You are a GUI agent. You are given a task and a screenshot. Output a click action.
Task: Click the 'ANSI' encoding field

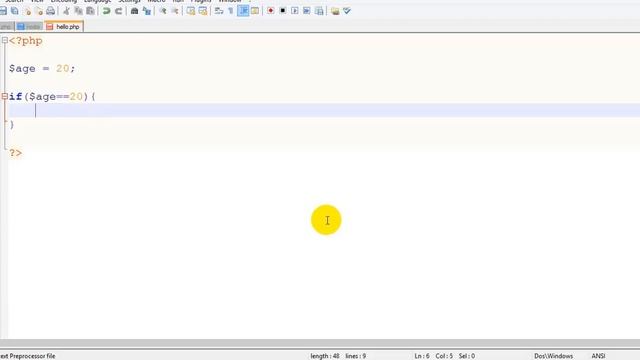pyautogui.click(x=598, y=356)
